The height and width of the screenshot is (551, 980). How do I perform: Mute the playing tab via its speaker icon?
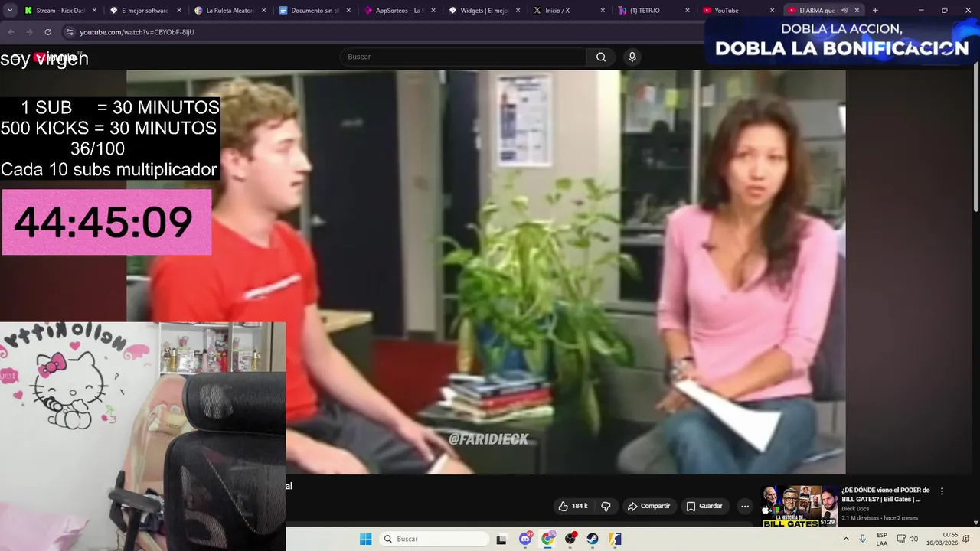(x=844, y=11)
